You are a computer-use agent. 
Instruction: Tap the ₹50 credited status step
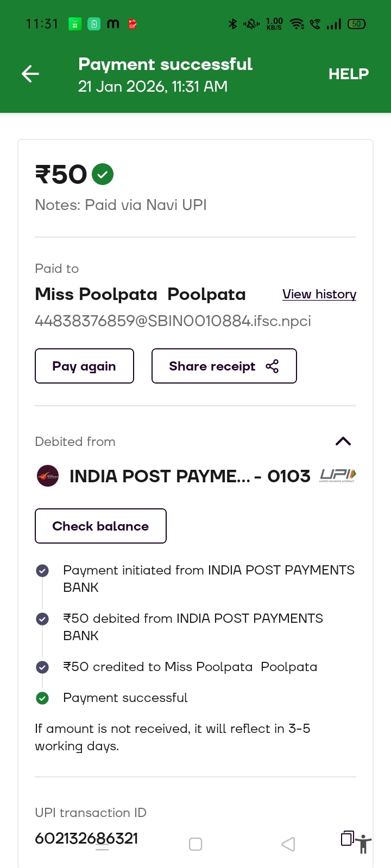click(190, 667)
